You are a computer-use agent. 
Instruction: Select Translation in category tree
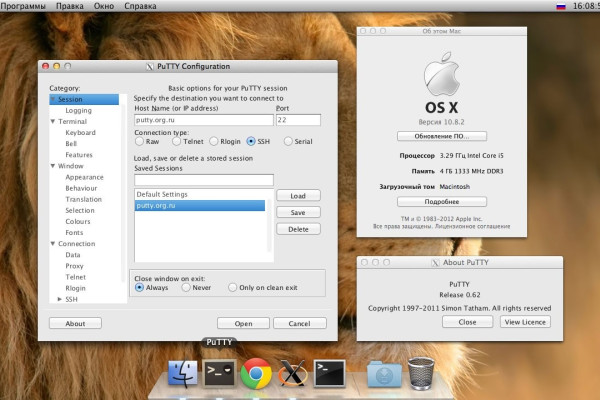(83, 199)
